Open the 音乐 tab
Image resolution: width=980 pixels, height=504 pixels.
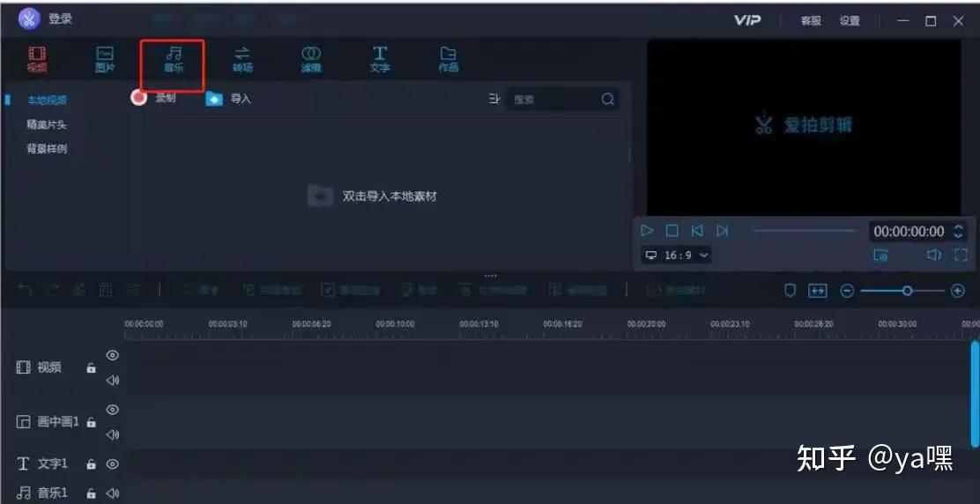click(x=174, y=60)
